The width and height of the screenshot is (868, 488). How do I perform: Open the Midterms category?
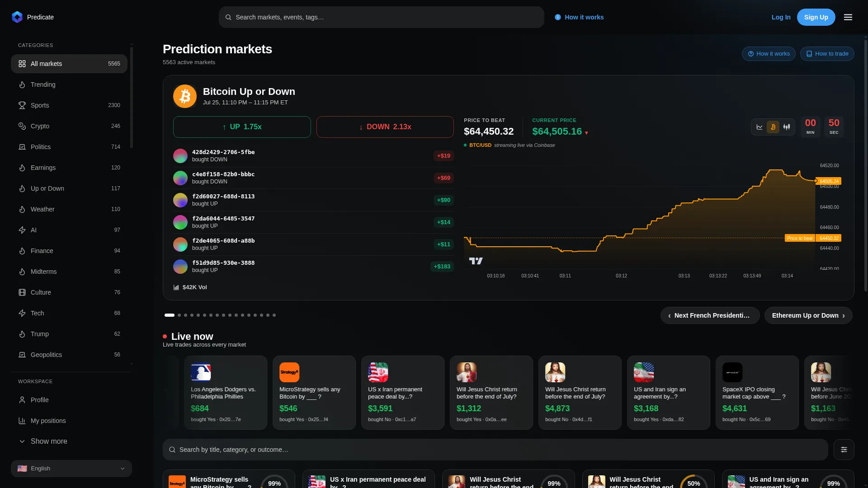(x=69, y=272)
